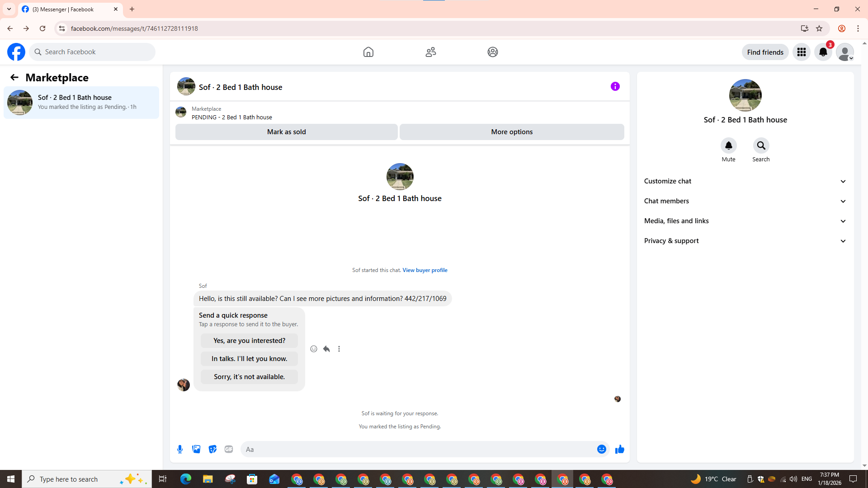Open the emoji picker in the message box
The height and width of the screenshot is (488, 868).
pos(601,449)
